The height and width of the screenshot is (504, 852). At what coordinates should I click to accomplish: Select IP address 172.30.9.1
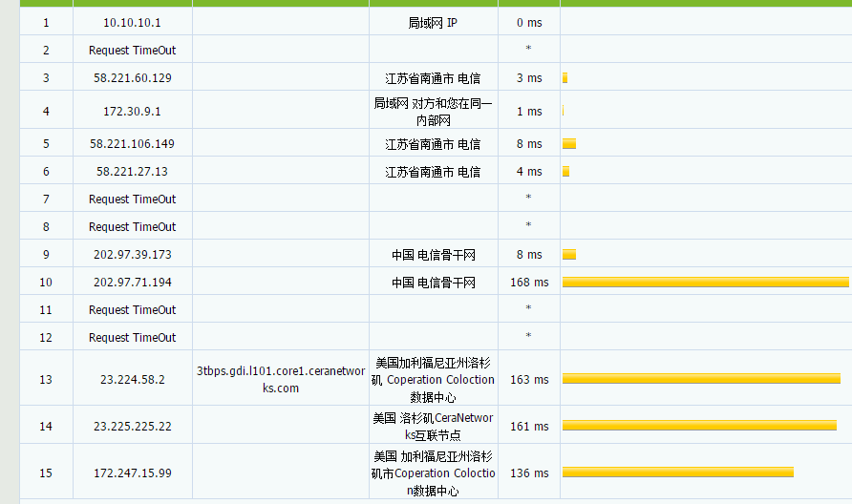132,112
